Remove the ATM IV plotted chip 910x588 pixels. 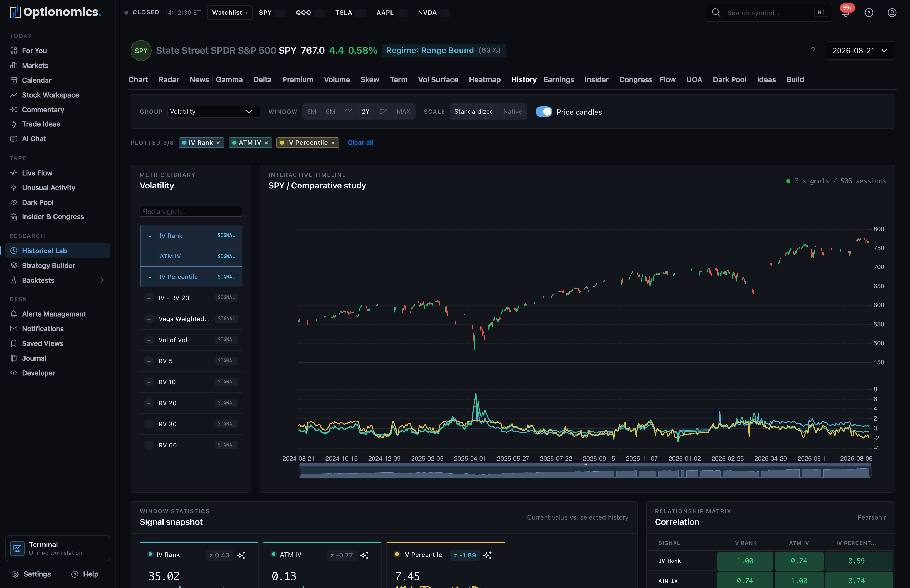[266, 143]
